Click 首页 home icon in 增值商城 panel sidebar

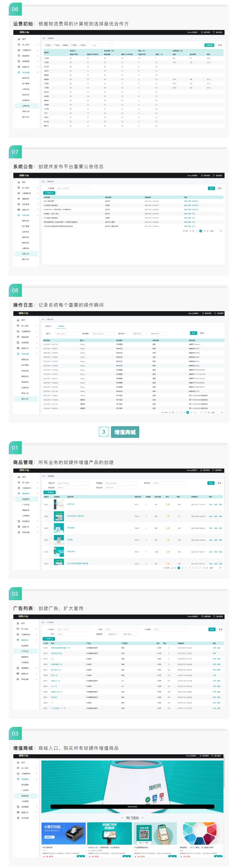[18, 762]
